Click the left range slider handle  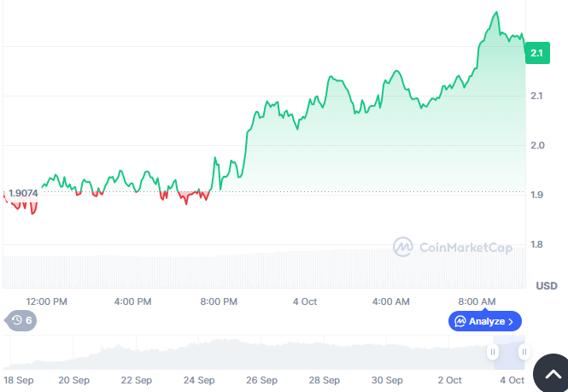[493, 352]
